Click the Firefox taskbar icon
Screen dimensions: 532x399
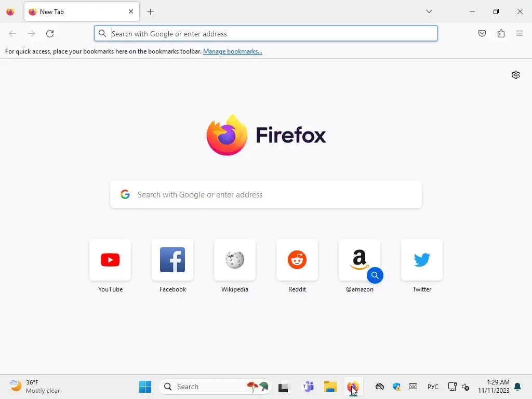tap(353, 387)
